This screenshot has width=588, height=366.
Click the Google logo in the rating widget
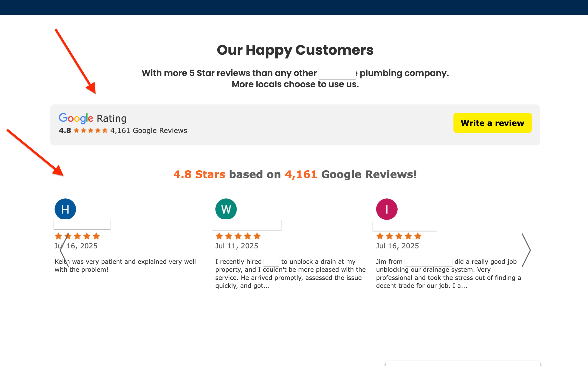(x=76, y=118)
